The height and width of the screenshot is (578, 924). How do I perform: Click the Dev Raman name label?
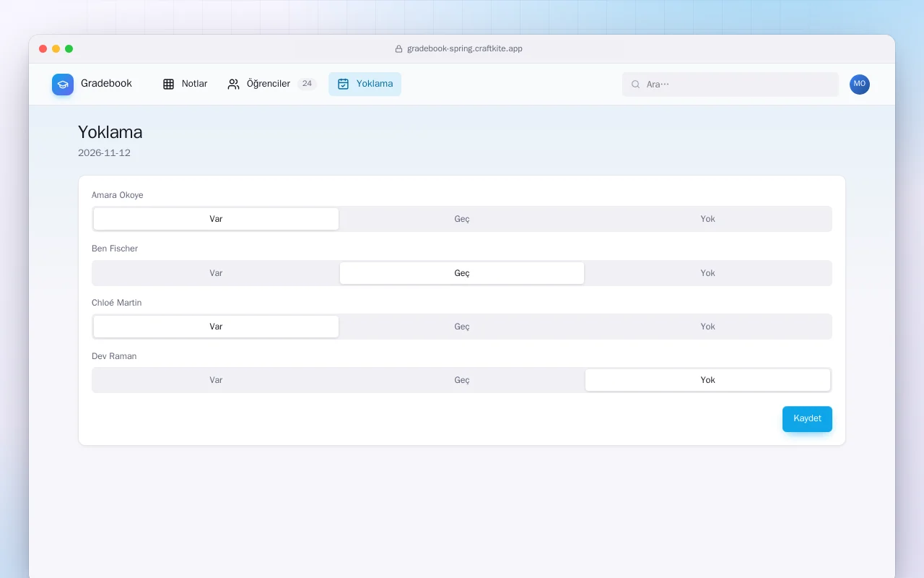click(114, 356)
